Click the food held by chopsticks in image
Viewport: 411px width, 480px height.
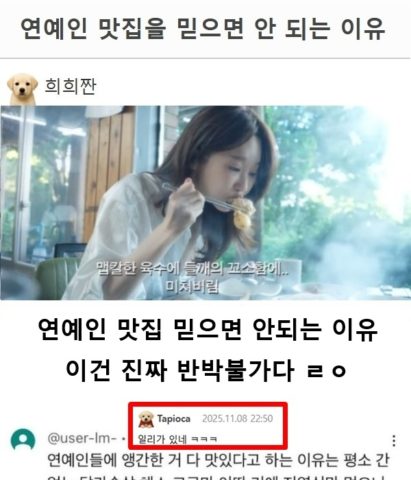244,212
